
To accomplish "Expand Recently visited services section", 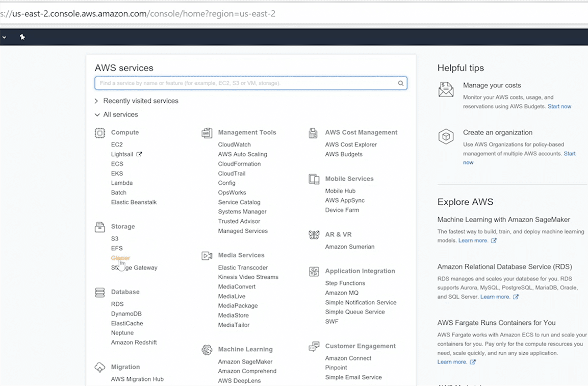I will (140, 101).
